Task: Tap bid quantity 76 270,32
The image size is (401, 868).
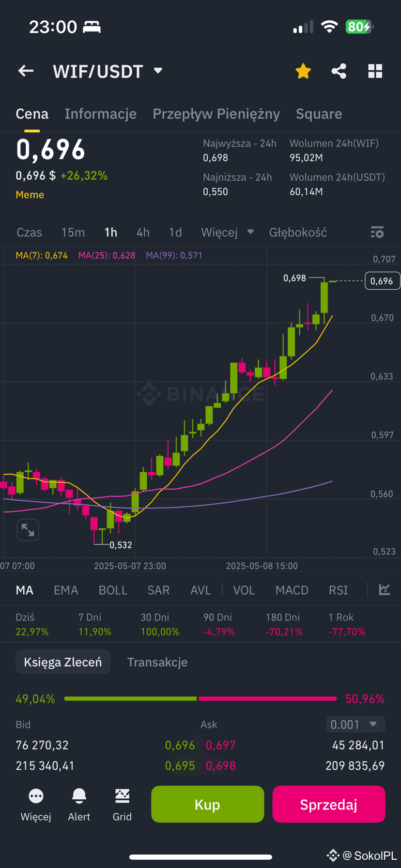Action: [42, 745]
